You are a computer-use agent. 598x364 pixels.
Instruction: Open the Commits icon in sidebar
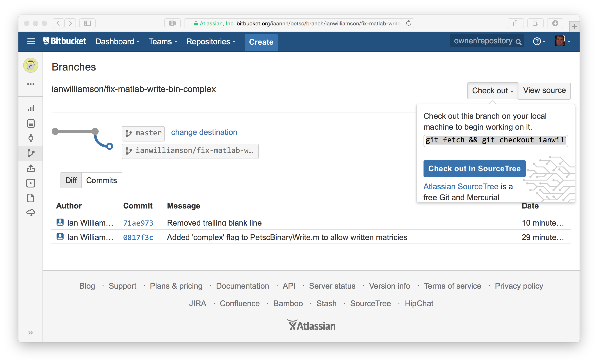(x=31, y=138)
